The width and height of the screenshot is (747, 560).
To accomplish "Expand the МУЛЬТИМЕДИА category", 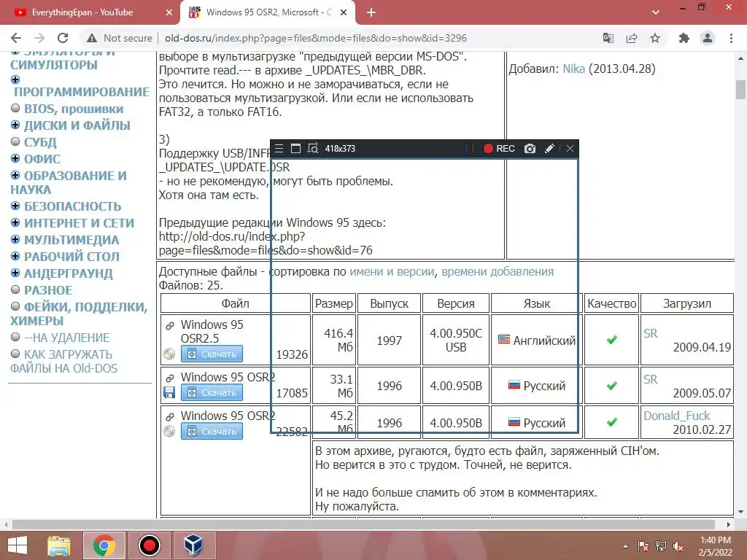I will 15,239.
